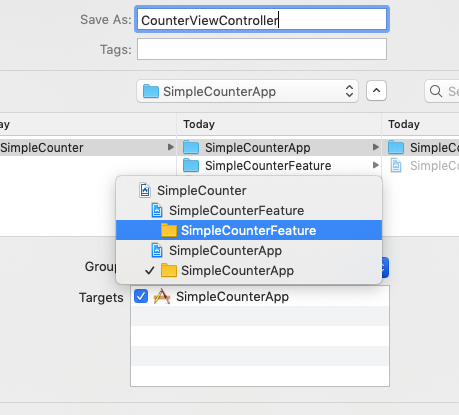
Task: Open SimpleCounterApp location popup
Action: 247,91
